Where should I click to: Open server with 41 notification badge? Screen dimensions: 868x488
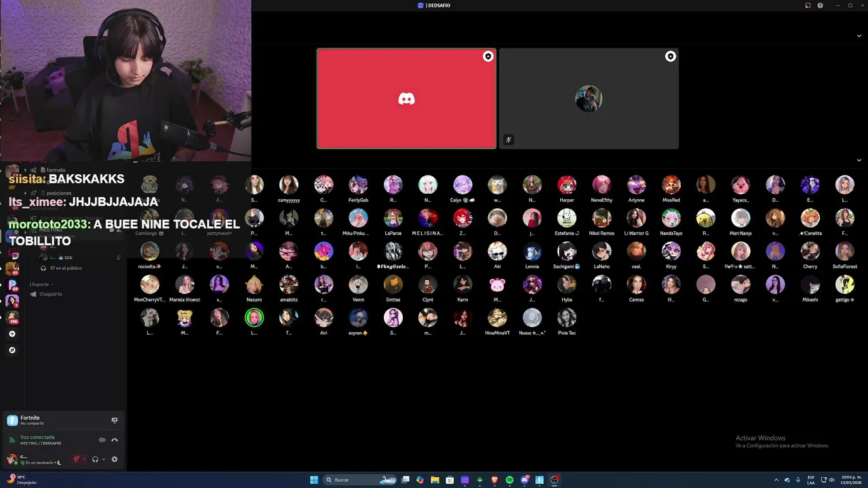point(12,269)
